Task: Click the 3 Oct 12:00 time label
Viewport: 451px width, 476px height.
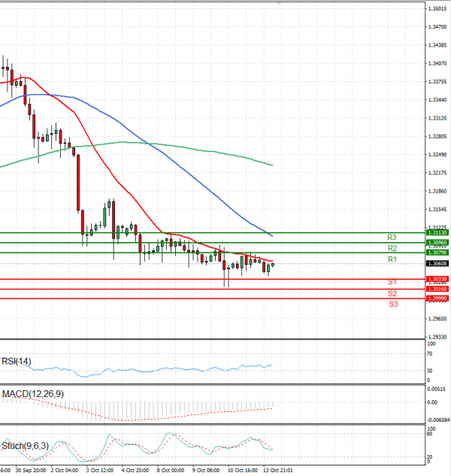Action: (100, 470)
